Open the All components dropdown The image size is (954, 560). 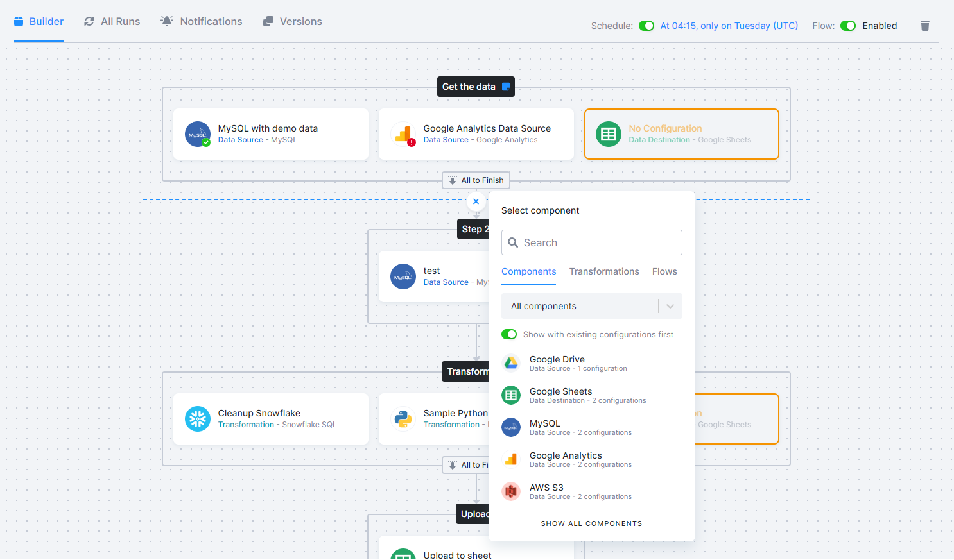coord(591,306)
